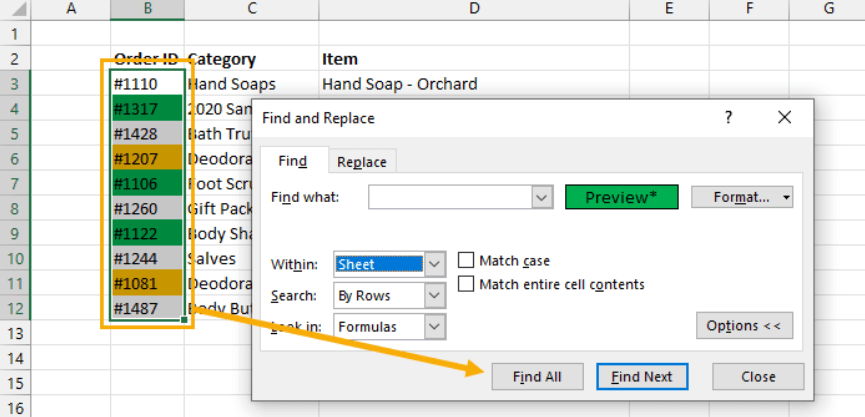Open the Format button dropdown arrow

click(x=785, y=197)
